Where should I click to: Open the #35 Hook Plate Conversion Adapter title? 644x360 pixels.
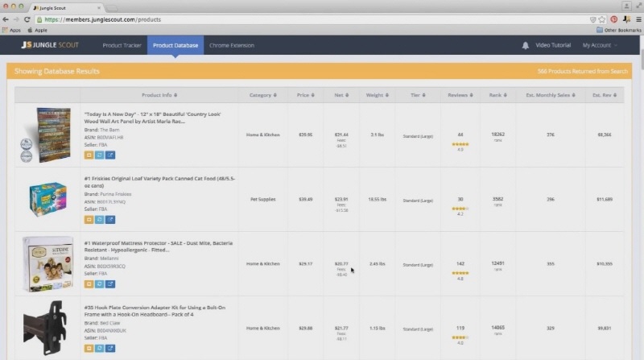click(155, 311)
